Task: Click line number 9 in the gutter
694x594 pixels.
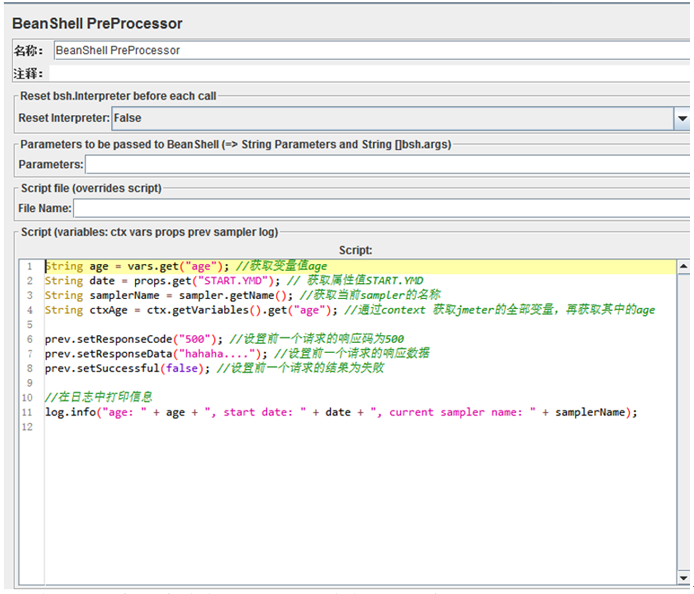Action: pos(30,383)
